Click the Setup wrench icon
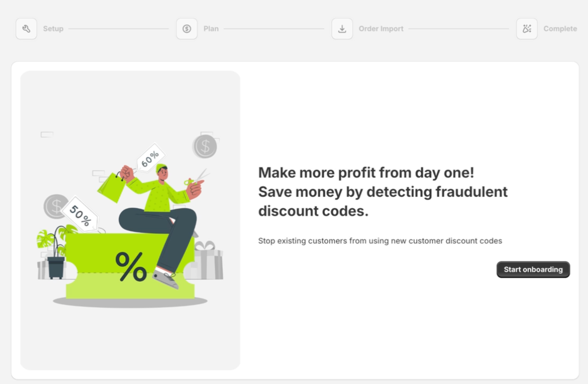The height and width of the screenshot is (384, 588). (26, 29)
